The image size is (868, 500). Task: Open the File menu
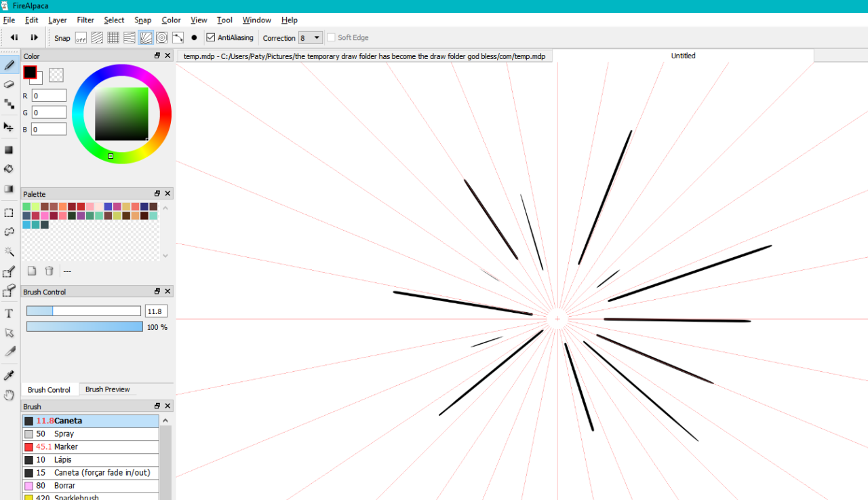tap(9, 20)
